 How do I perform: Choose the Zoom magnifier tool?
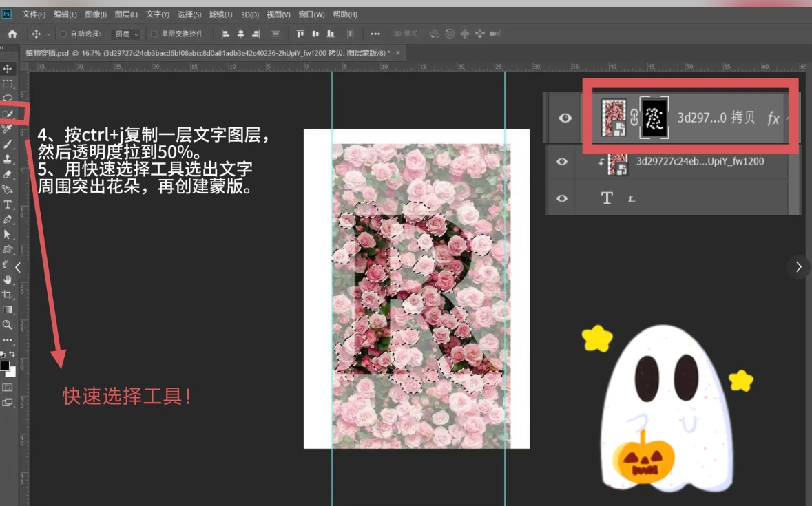click(8, 324)
